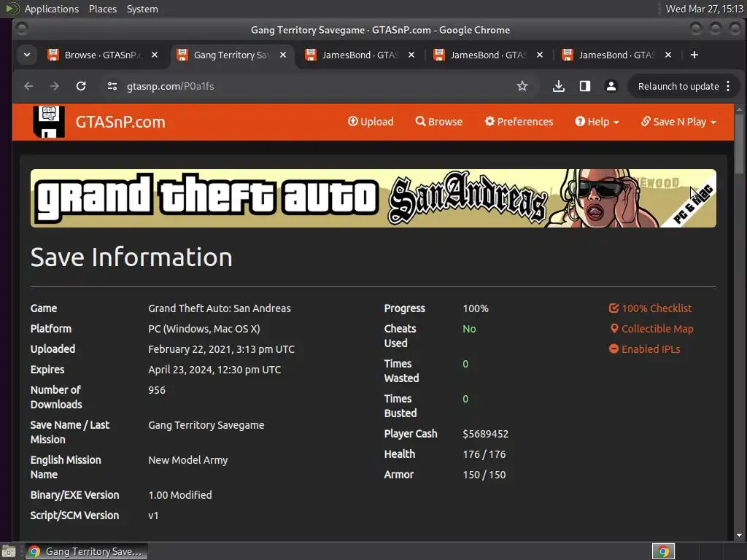Open the Preferences page

coord(519,122)
